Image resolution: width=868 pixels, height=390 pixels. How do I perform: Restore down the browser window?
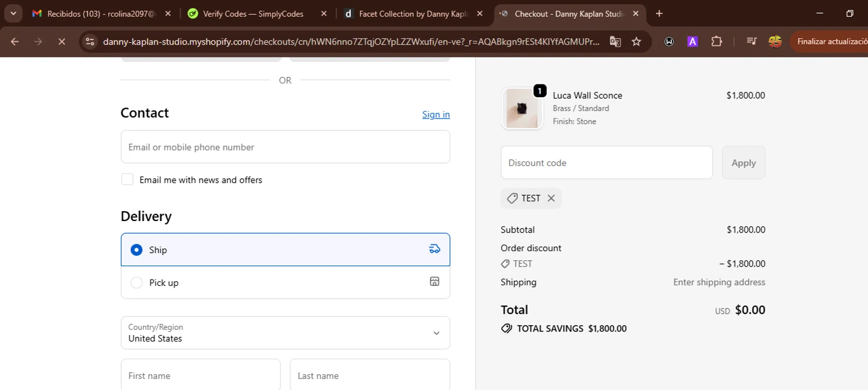pos(849,13)
